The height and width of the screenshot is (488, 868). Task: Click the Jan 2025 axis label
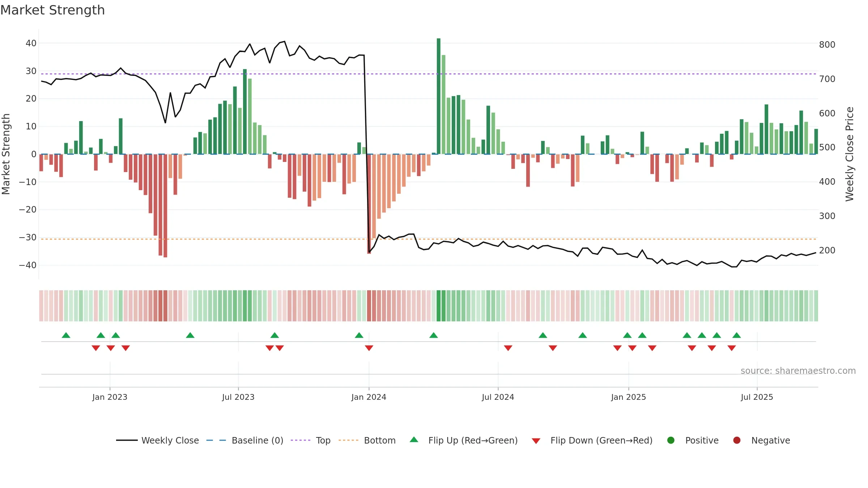629,397
